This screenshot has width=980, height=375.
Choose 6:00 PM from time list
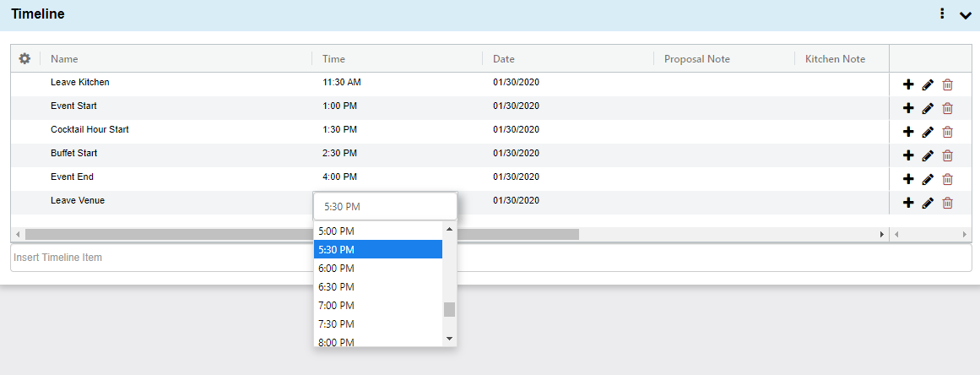[378, 268]
